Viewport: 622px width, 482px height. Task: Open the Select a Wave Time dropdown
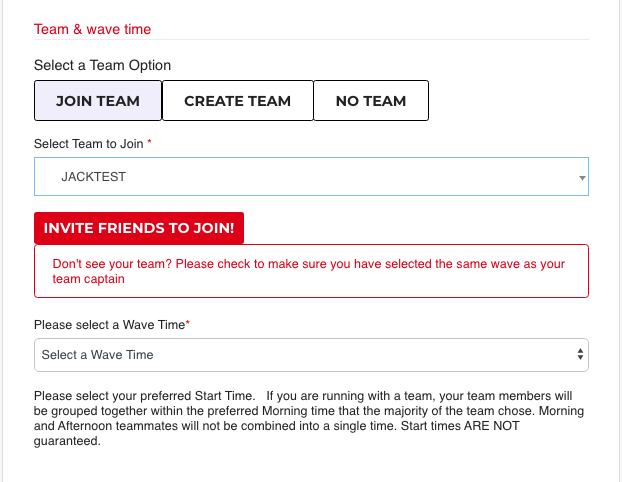click(311, 355)
